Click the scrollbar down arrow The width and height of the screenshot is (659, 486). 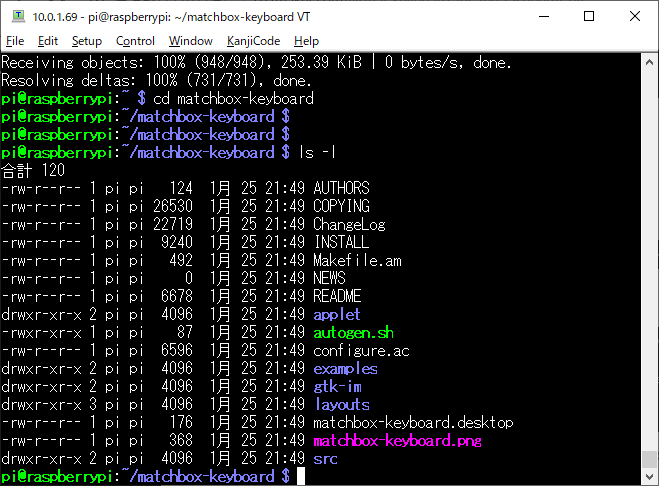(649, 476)
